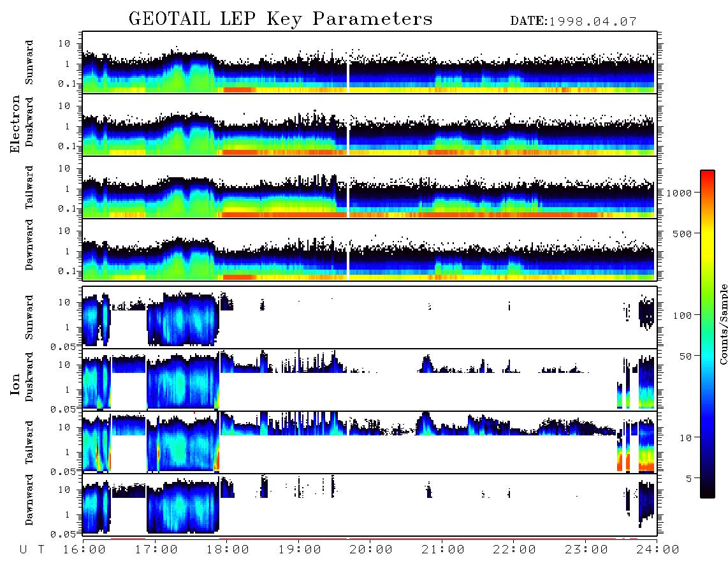Click the "21:00" time tick label
The width and height of the screenshot is (728, 561).
443,550
